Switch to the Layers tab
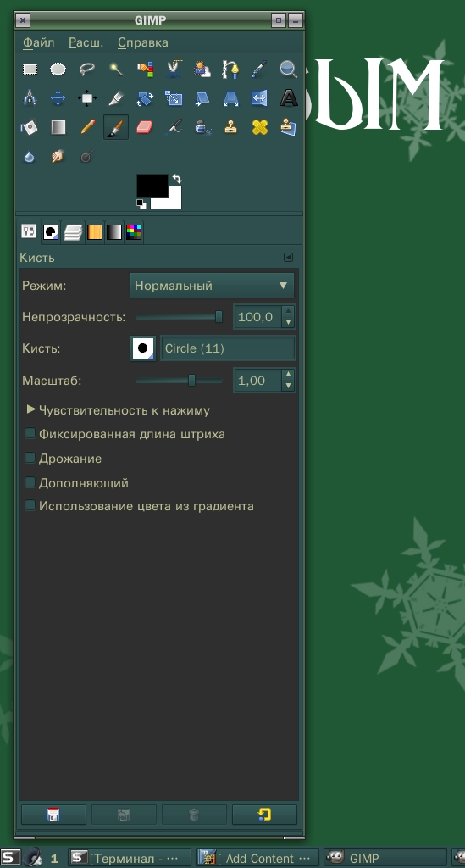This screenshot has height=868, width=465. tap(73, 232)
